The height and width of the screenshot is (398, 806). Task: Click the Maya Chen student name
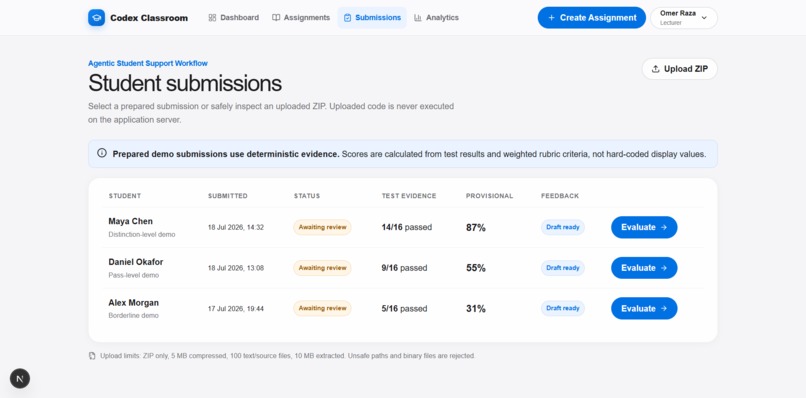click(x=131, y=221)
